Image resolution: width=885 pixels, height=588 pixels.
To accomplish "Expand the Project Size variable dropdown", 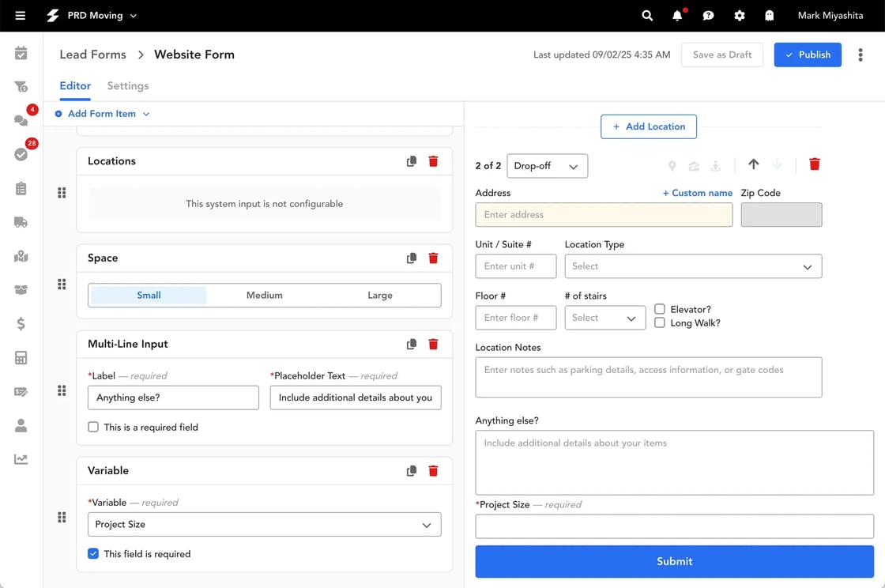I will tap(264, 525).
